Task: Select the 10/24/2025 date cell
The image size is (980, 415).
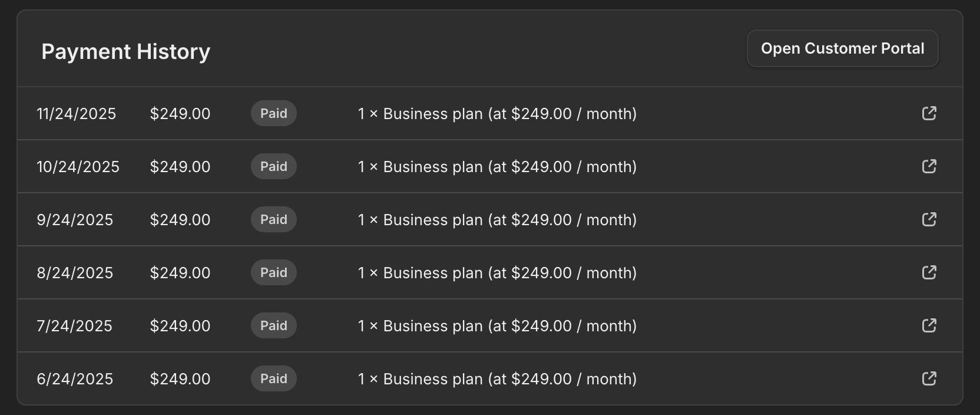Action: [x=78, y=167]
